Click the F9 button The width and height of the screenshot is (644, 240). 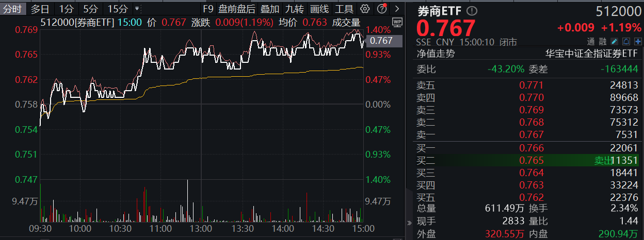point(208,9)
